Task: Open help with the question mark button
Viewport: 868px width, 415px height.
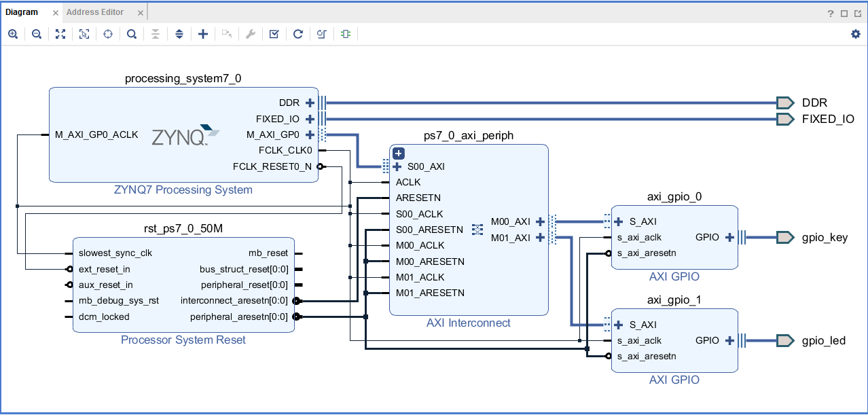Action: tap(830, 12)
